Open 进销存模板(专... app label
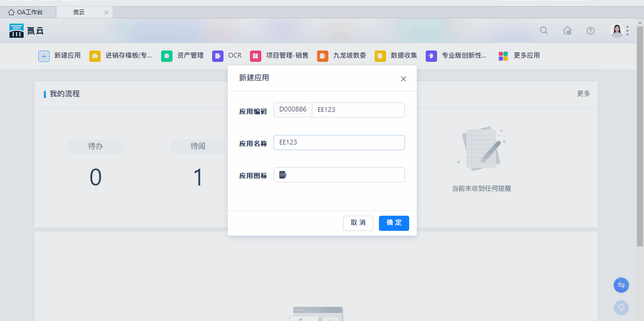This screenshot has height=321, width=644. point(129,56)
